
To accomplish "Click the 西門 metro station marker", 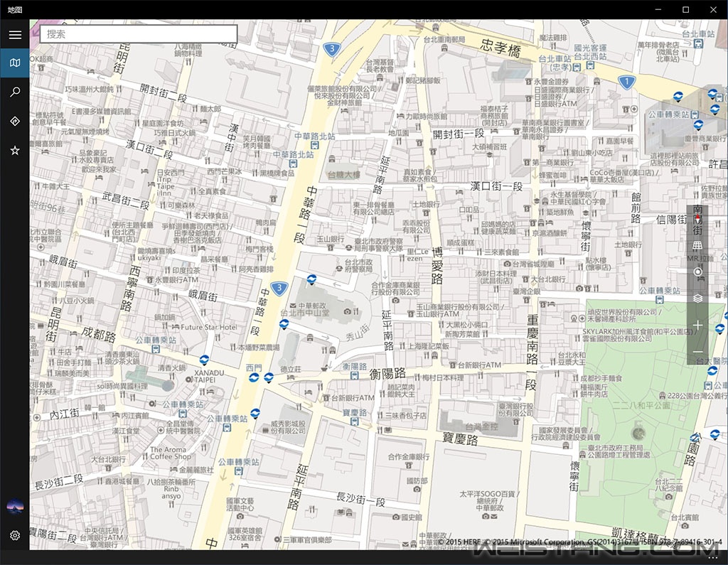I will coord(253,377).
